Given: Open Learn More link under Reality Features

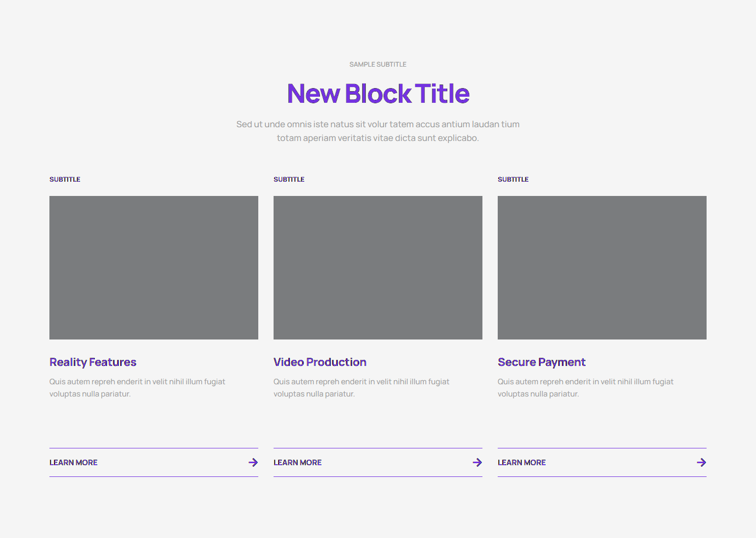Looking at the screenshot, I should (x=73, y=463).
